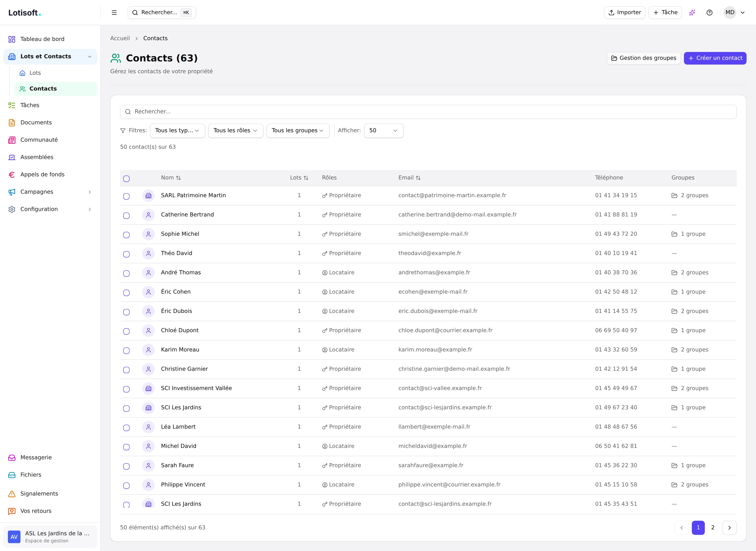Check the Philippe Vincent row checkbox

[126, 486]
